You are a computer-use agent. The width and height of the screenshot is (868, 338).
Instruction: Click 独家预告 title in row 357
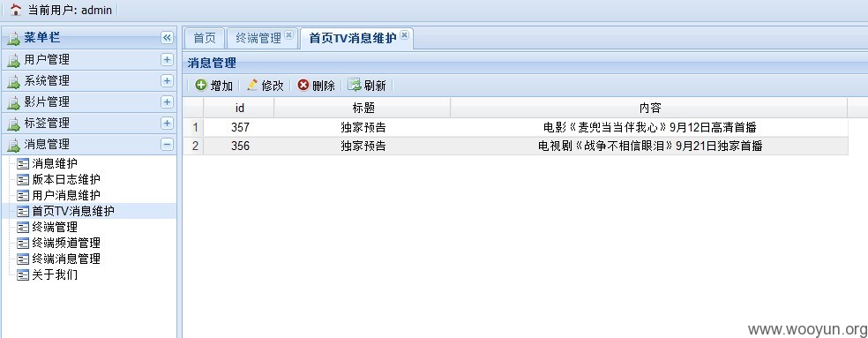(363, 127)
